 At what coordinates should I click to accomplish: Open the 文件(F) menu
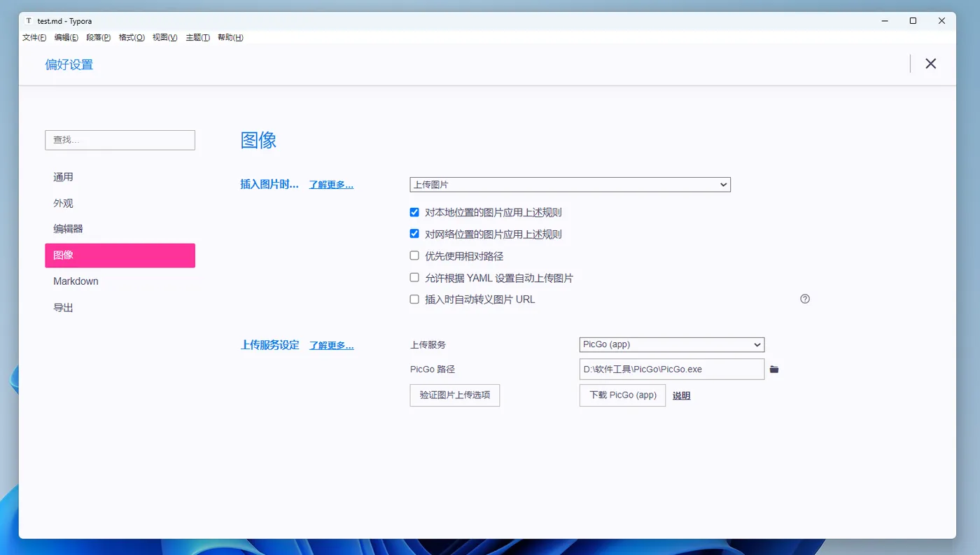[34, 38]
